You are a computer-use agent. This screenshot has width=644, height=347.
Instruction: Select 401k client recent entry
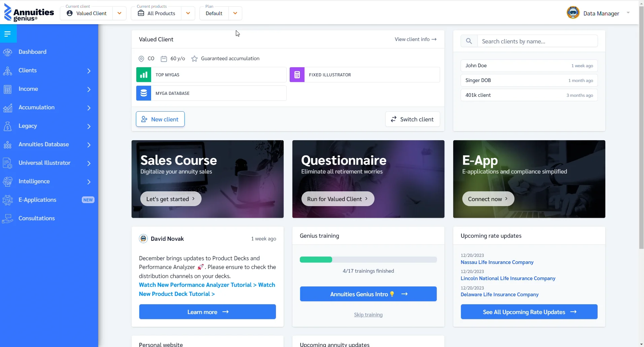[529, 95]
